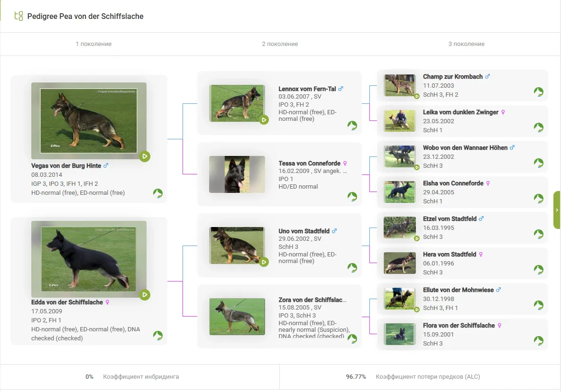Image resolution: width=561 pixels, height=392 pixels.
Task: Click Zora von der Schiffslache dog thumbnail
Action: (x=237, y=317)
